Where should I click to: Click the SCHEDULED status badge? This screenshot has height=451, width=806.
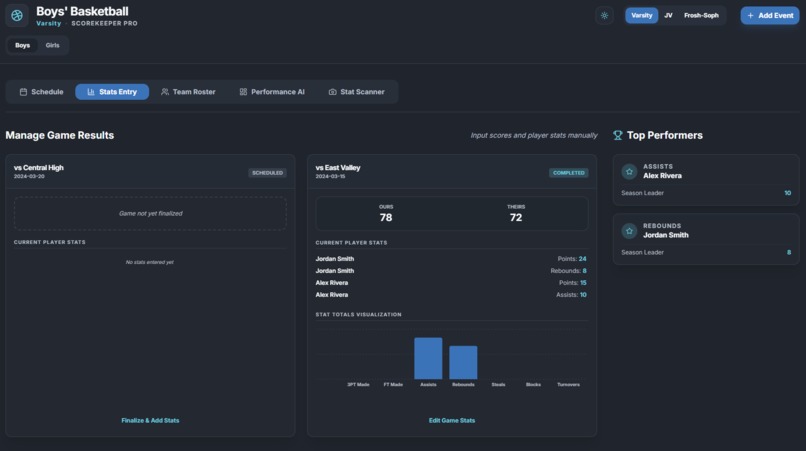pos(267,173)
